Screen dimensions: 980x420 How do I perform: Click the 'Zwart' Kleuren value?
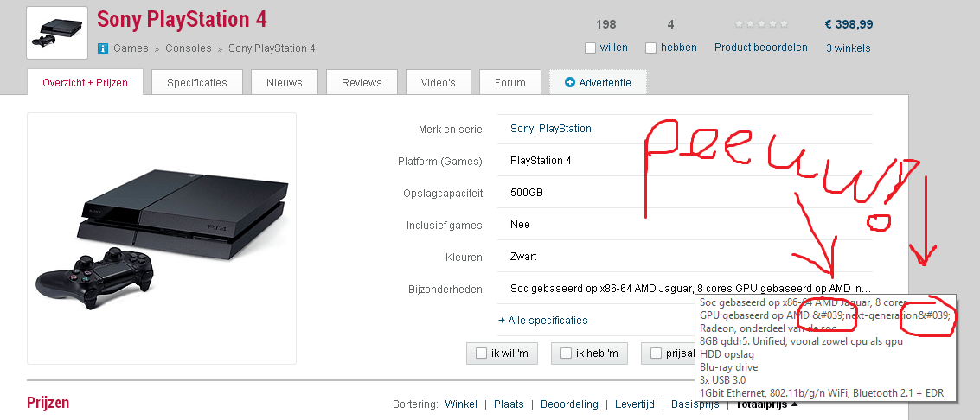tap(523, 257)
